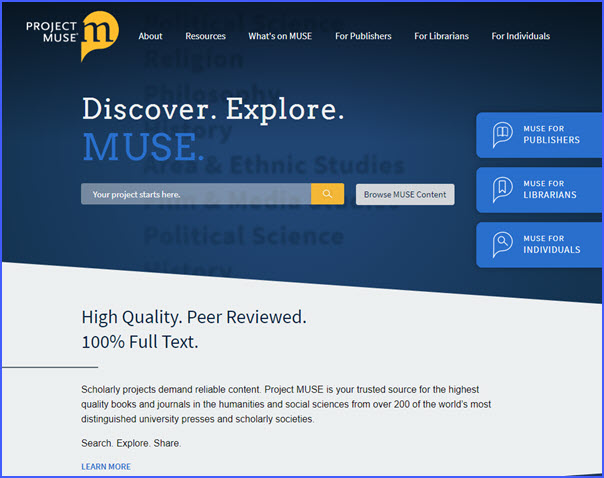Click the 'Search. Explore. Share.' text

[131, 443]
